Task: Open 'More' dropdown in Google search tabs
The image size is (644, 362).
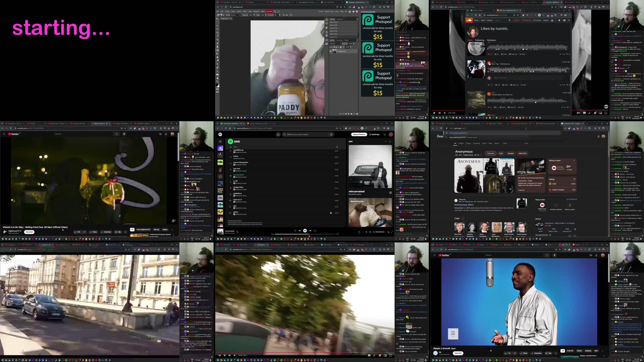Action: coord(505,143)
